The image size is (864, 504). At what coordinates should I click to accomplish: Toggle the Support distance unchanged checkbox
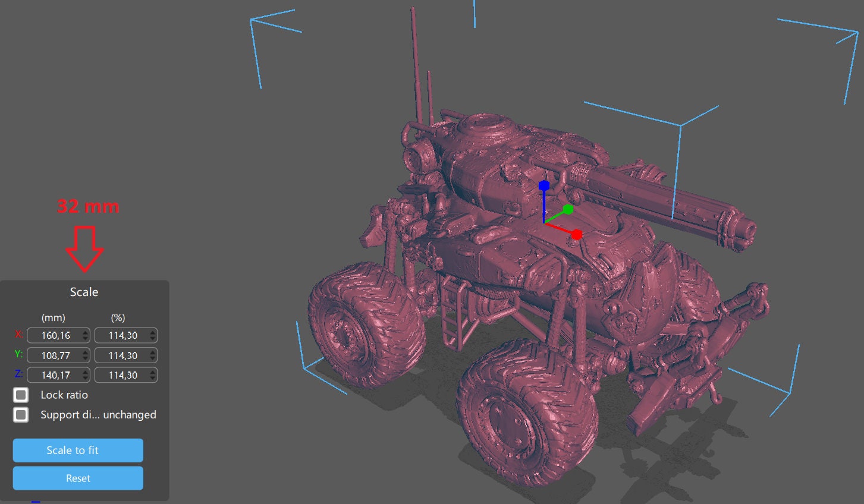[x=21, y=415]
